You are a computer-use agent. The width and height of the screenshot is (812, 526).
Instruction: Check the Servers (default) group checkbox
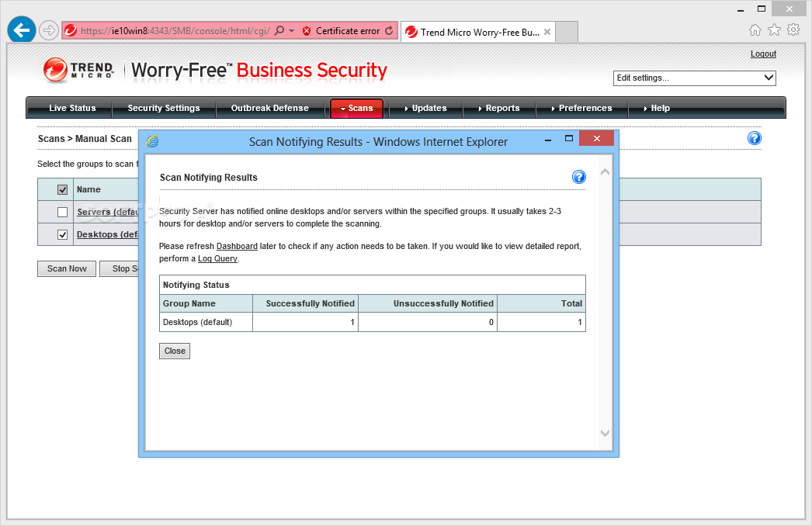62,212
